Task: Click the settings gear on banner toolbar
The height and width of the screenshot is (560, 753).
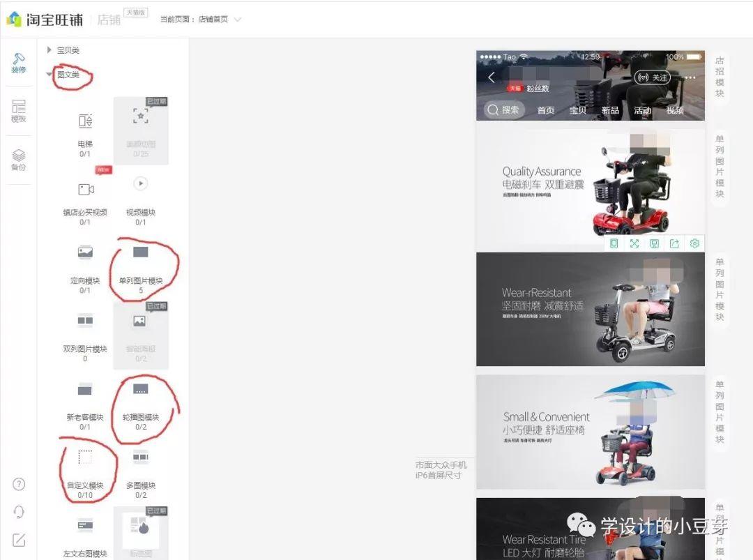Action: click(x=694, y=243)
